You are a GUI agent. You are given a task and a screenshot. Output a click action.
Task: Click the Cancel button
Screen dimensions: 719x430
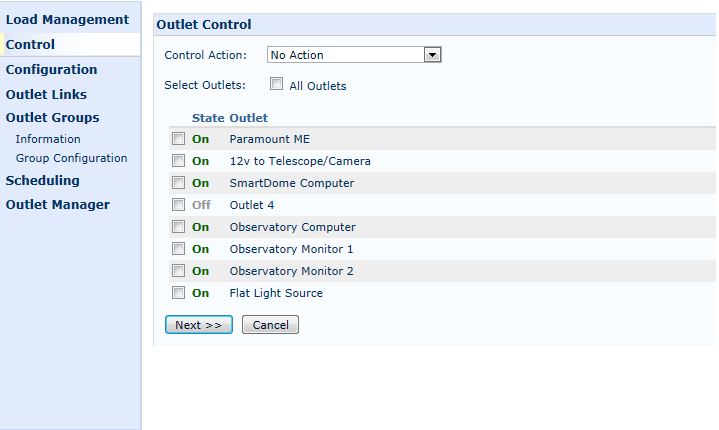[271, 325]
